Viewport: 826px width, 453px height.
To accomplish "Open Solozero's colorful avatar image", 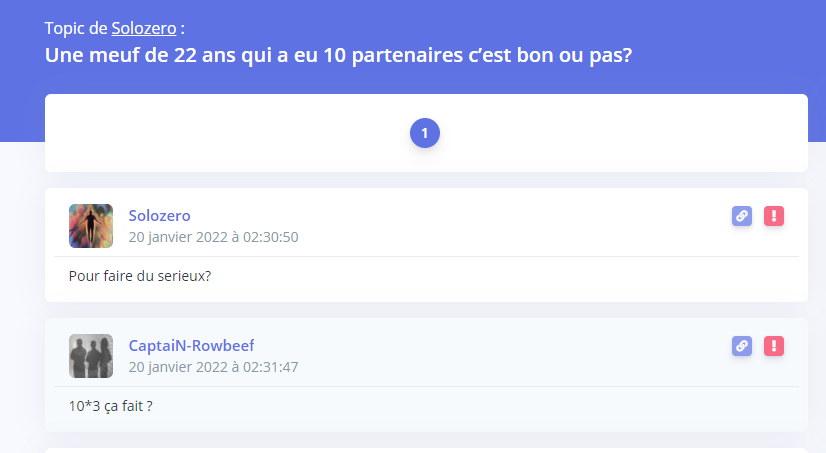I will pyautogui.click(x=91, y=226).
